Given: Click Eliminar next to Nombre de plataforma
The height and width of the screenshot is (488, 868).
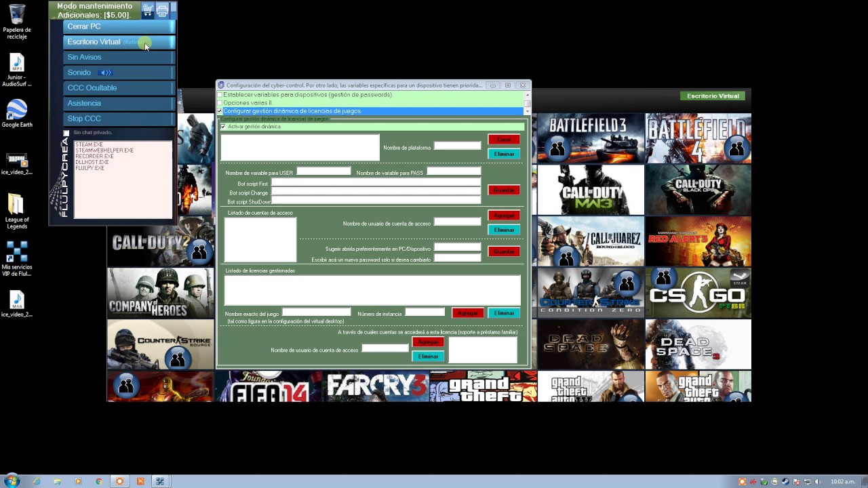Looking at the screenshot, I should point(504,154).
